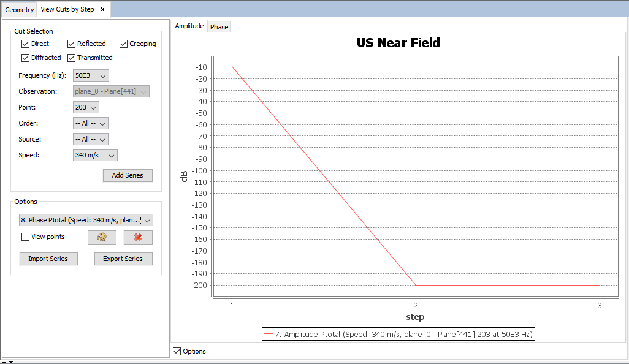Screen dimensions: 629x364
Task: Toggle the Options checkbox below chart
Action: coord(177,351)
